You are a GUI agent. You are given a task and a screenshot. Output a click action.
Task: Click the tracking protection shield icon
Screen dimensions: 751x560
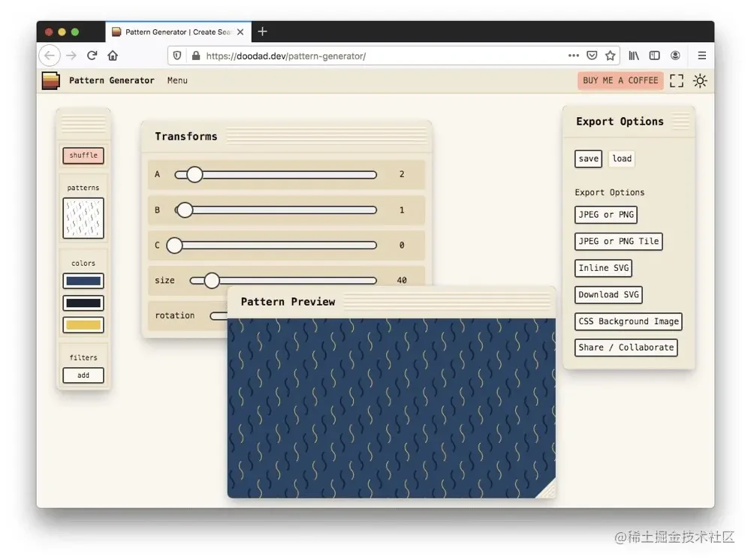tap(177, 56)
